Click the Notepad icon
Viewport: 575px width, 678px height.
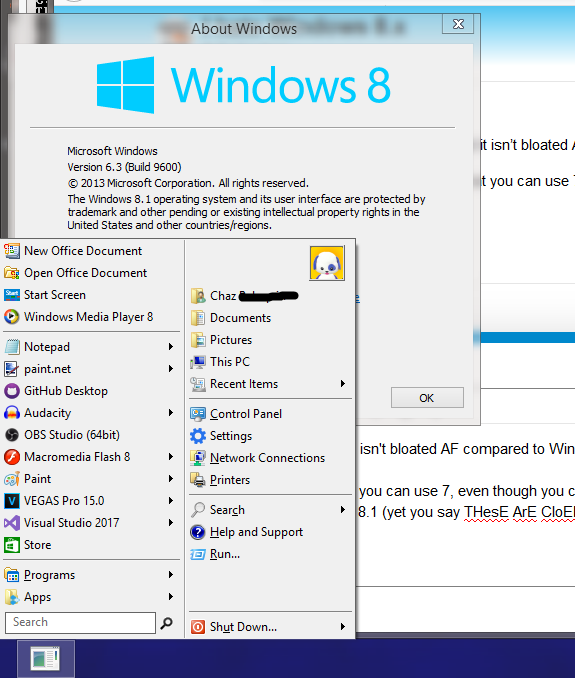(x=12, y=347)
